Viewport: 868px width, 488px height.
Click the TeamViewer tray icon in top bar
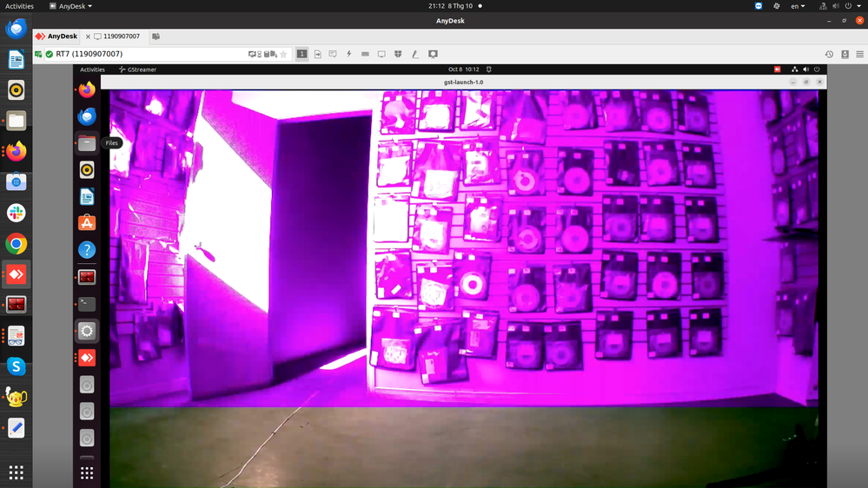(759, 5)
